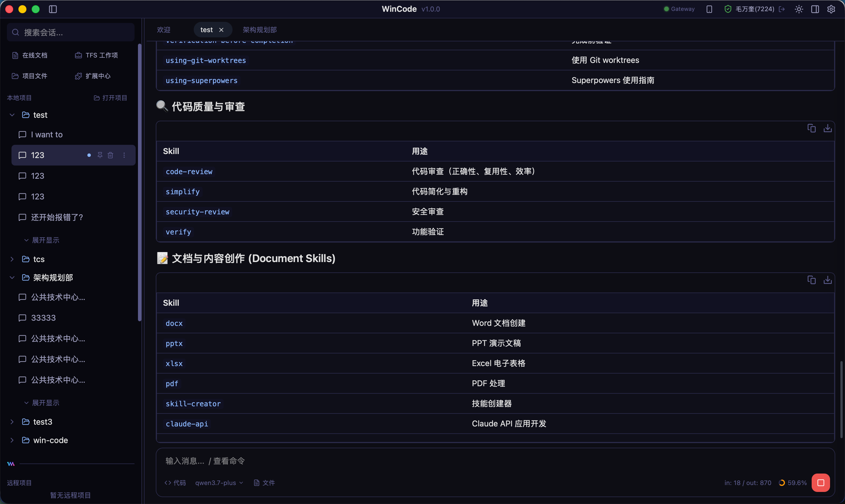Click the security-review skill cell

pos(198,211)
